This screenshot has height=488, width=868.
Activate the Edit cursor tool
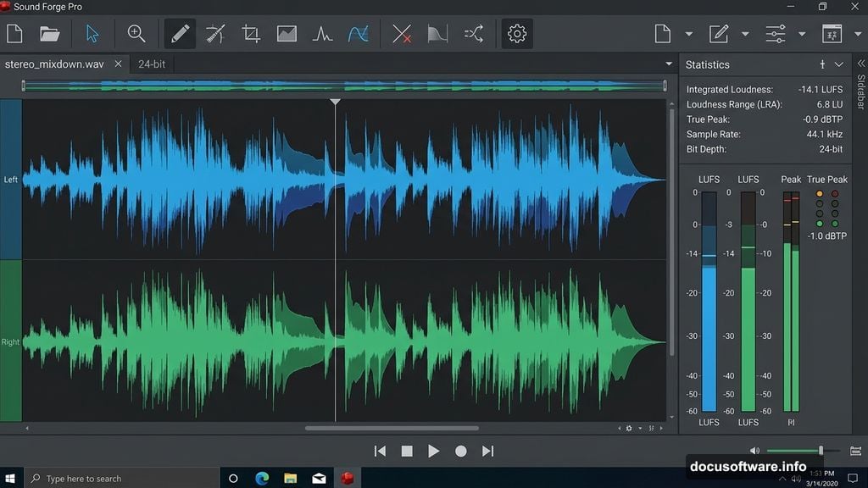click(x=93, y=34)
